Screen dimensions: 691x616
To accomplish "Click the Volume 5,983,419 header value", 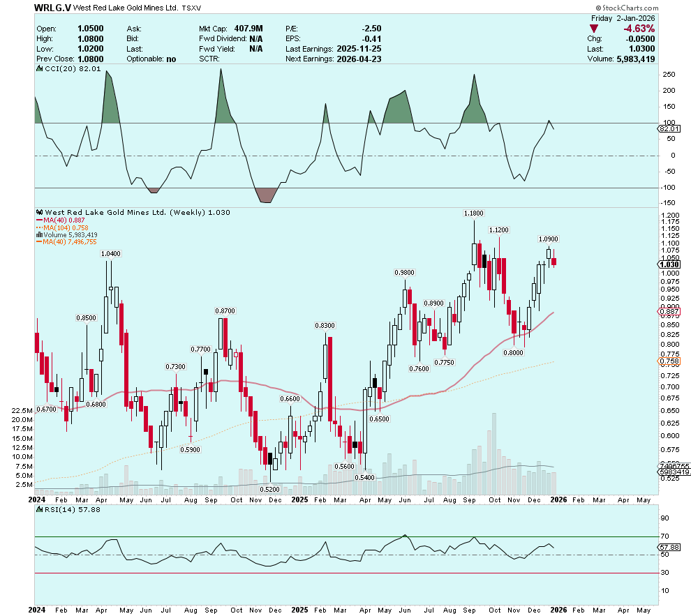I will pos(635,59).
